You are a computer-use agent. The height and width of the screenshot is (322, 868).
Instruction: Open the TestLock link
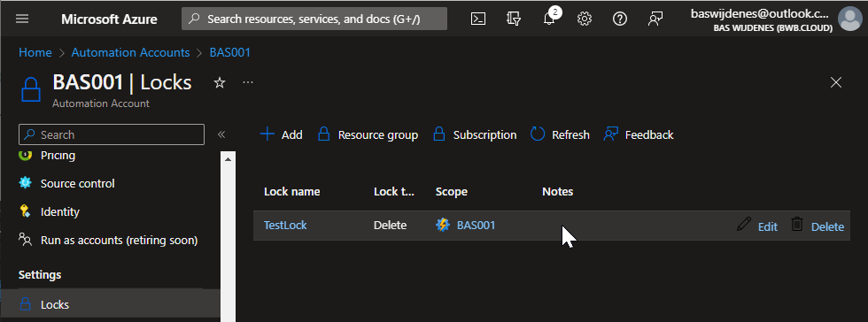(285, 226)
